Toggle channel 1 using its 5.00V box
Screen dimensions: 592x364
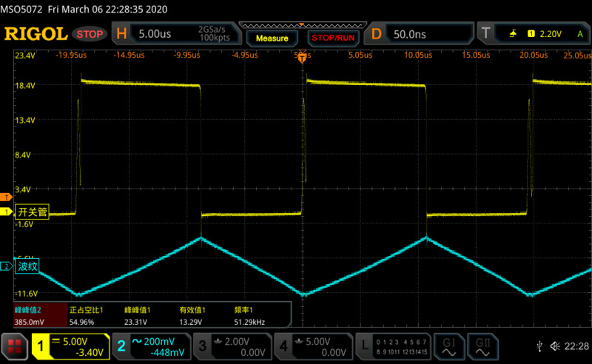70,346
